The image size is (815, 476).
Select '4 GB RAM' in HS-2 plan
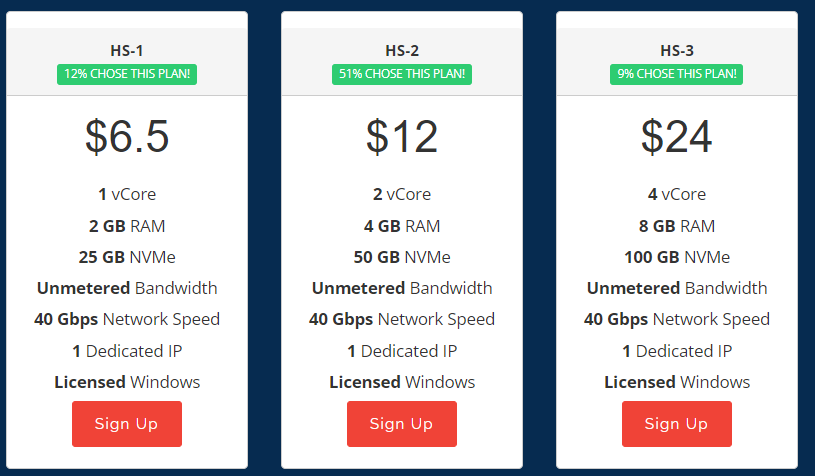pyautogui.click(x=402, y=226)
